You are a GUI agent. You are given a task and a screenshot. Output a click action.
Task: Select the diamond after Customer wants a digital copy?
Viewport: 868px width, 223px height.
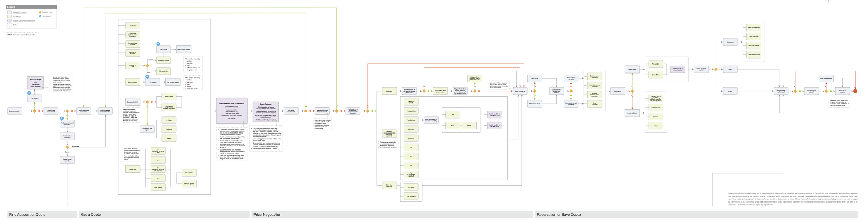795,91
